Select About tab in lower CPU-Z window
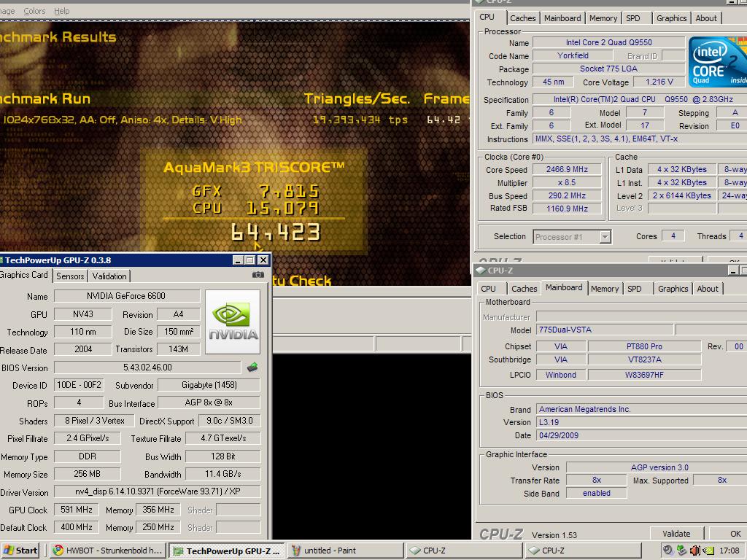Screen dimensions: 747x560 [708, 289]
